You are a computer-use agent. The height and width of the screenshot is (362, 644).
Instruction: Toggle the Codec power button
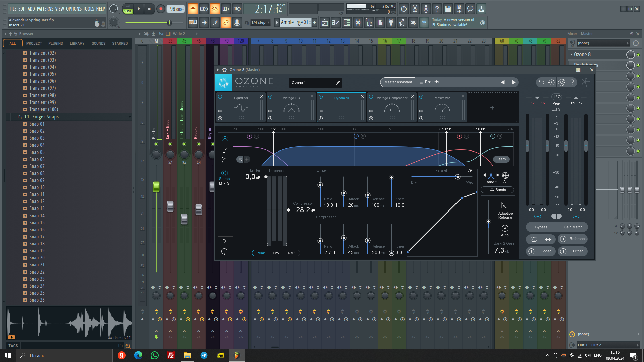pyautogui.click(x=531, y=251)
